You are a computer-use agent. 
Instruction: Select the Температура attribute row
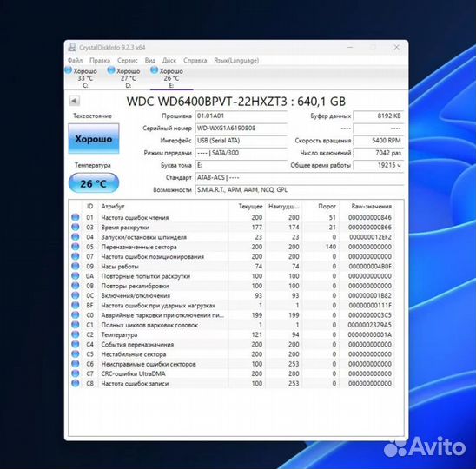pos(232,334)
